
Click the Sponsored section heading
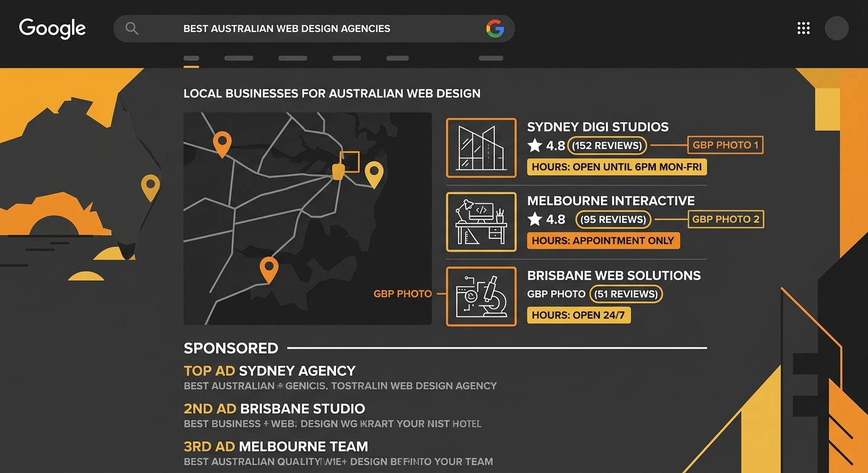pos(231,348)
